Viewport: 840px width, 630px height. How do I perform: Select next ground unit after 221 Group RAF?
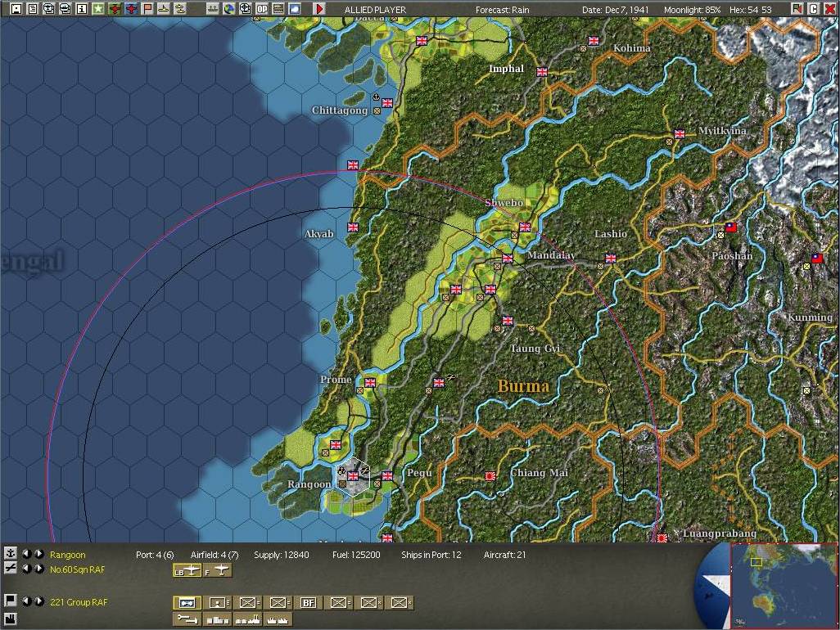coord(38,601)
